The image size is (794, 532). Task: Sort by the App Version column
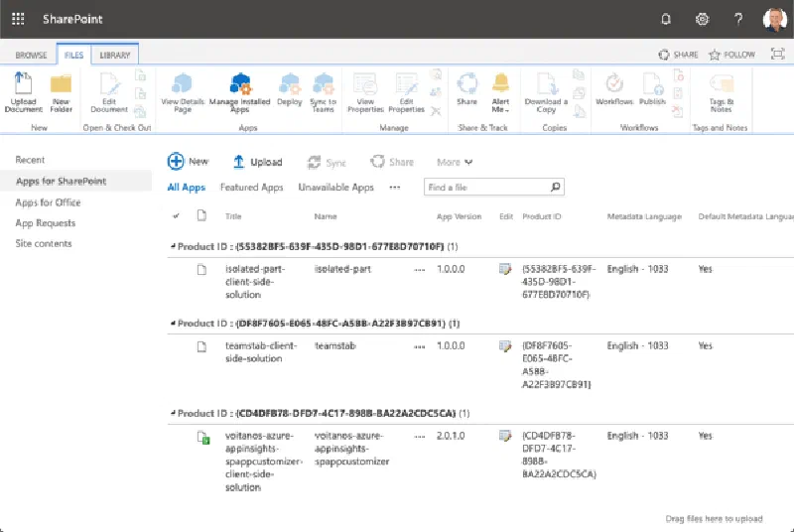tap(459, 216)
